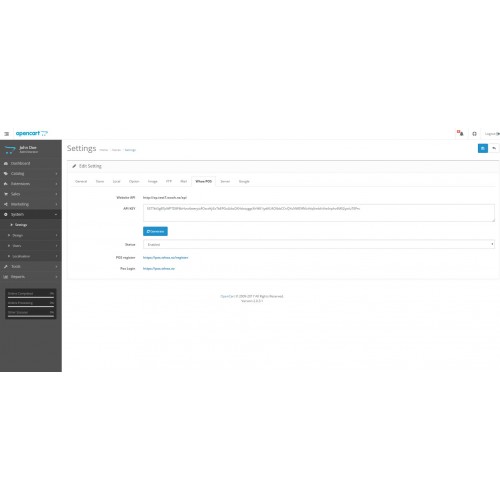Toggle the sidebar with the hamburger menu icon
Image resolution: width=500 pixels, height=500 pixels.
(x=6, y=134)
